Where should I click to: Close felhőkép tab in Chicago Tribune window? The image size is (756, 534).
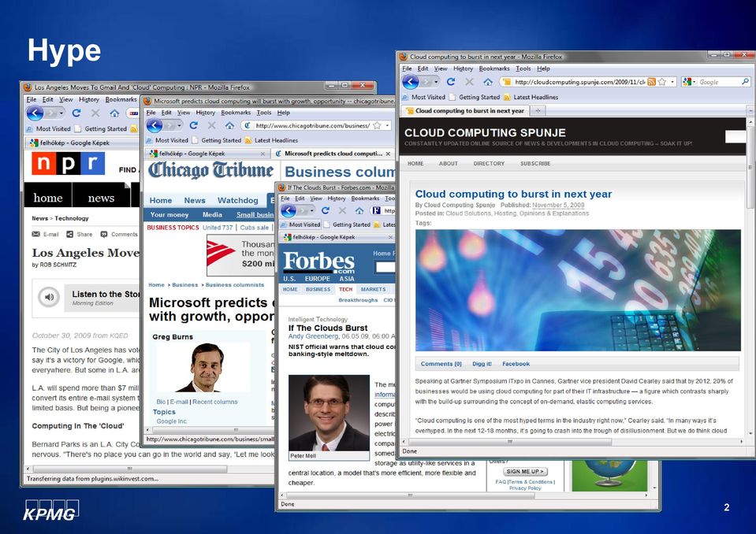(x=263, y=154)
